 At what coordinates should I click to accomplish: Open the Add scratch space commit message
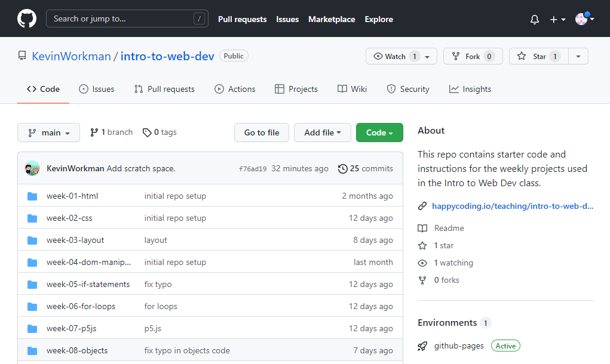pyautogui.click(x=141, y=169)
